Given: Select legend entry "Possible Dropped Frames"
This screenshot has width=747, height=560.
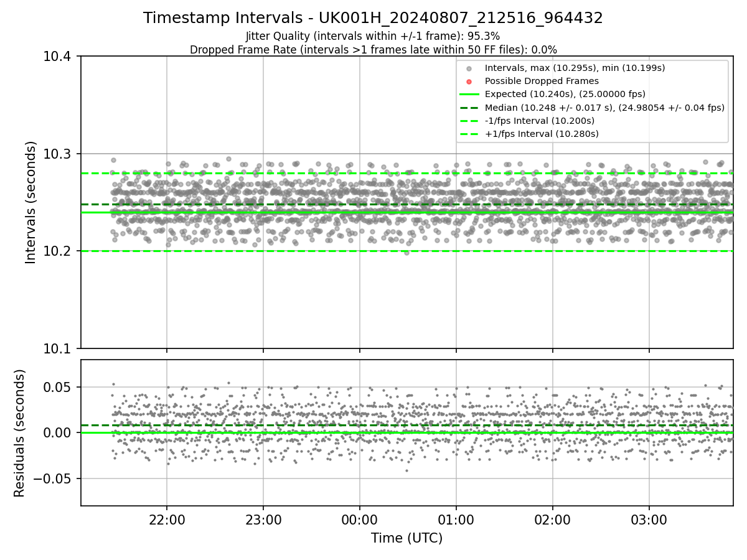Looking at the screenshot, I should tap(542, 81).
